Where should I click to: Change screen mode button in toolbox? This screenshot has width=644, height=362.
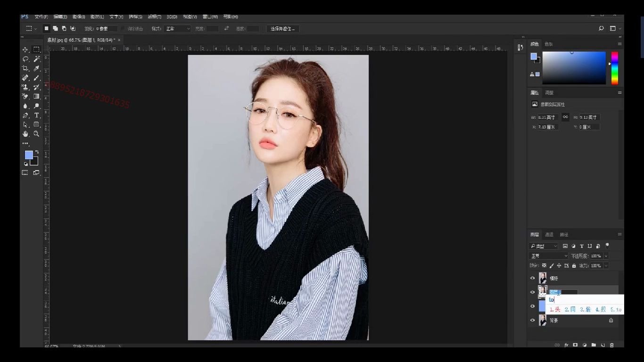tap(36, 173)
